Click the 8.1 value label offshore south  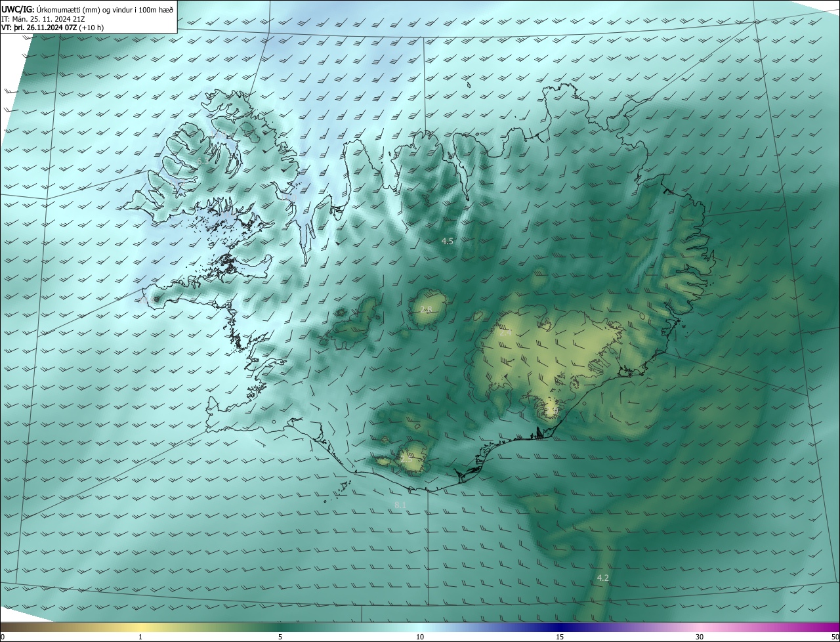click(400, 505)
